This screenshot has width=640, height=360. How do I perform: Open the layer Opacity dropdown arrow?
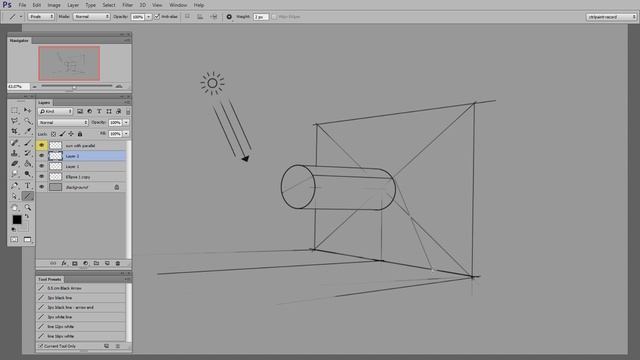tap(126, 122)
